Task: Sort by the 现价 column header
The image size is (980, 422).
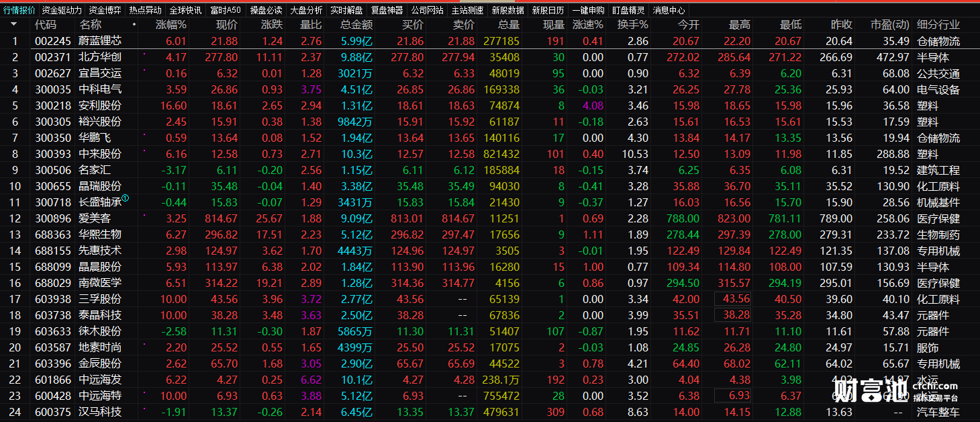Action: pyautogui.click(x=227, y=25)
